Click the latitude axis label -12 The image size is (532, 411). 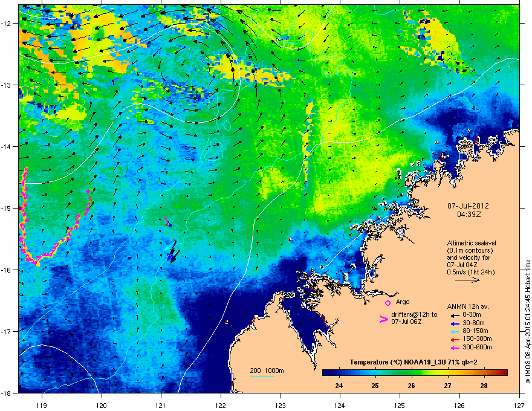[7, 24]
